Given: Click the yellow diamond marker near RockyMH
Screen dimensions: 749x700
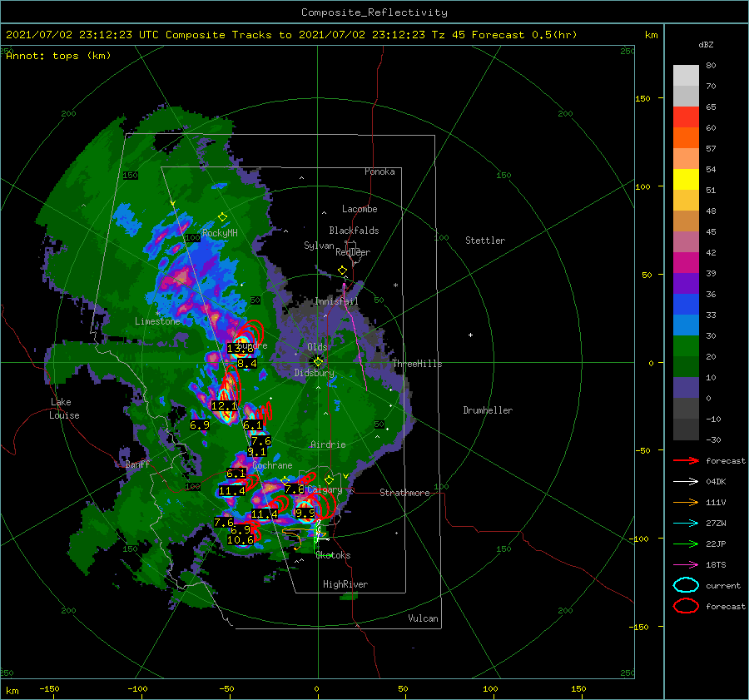Looking at the screenshot, I should [222, 217].
